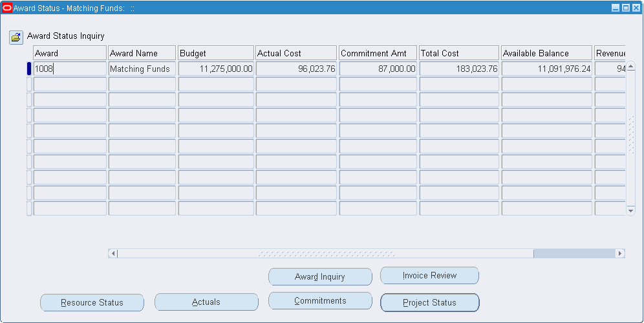This screenshot has height=323, width=644.
Task: Open Award Inquiry
Action: coord(320,276)
